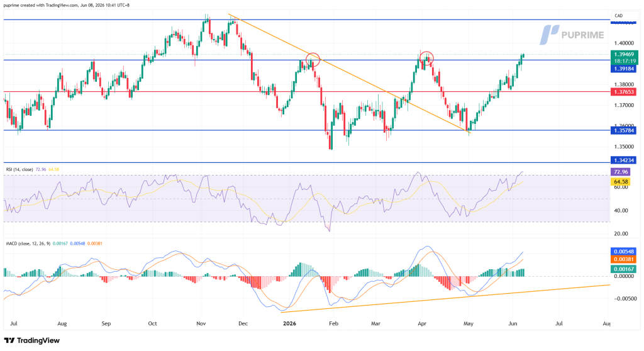Click the Oct label on time axis
The height and width of the screenshot is (351, 644).
152,323
